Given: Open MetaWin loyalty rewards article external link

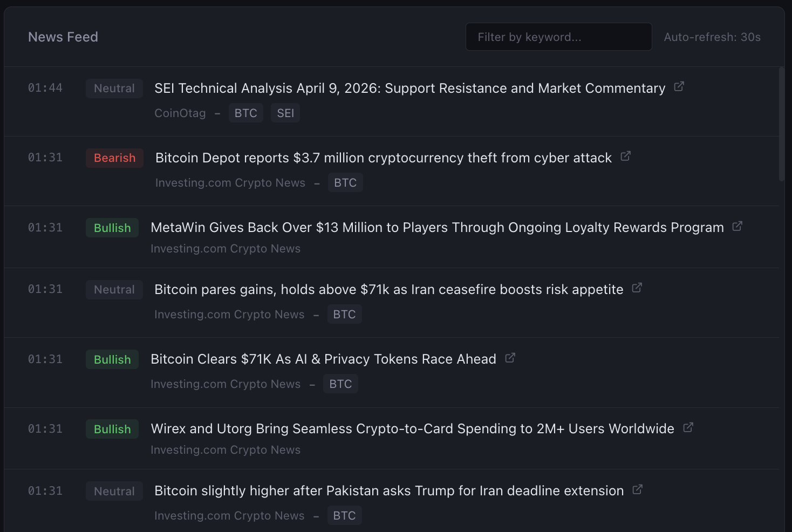Looking at the screenshot, I should [x=737, y=226].
